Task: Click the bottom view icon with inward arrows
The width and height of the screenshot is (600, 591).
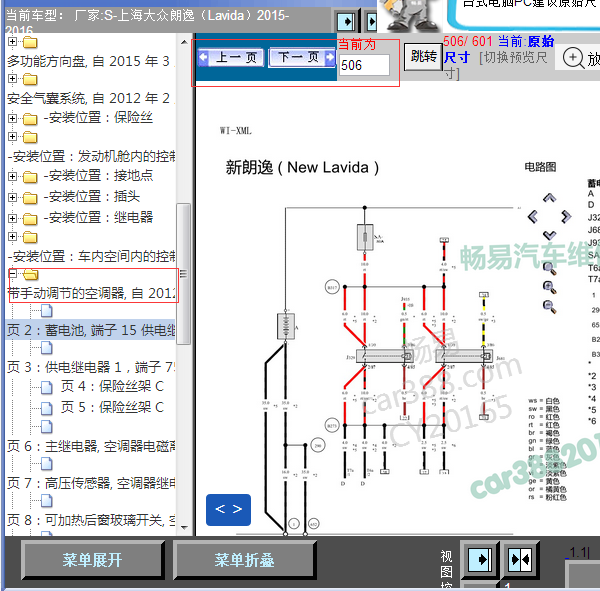Action: coord(520,560)
